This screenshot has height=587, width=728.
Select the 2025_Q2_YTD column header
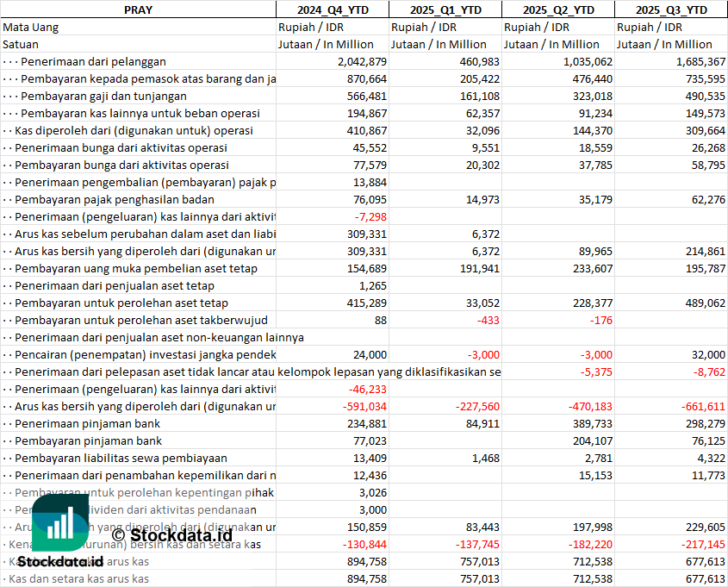tap(558, 9)
